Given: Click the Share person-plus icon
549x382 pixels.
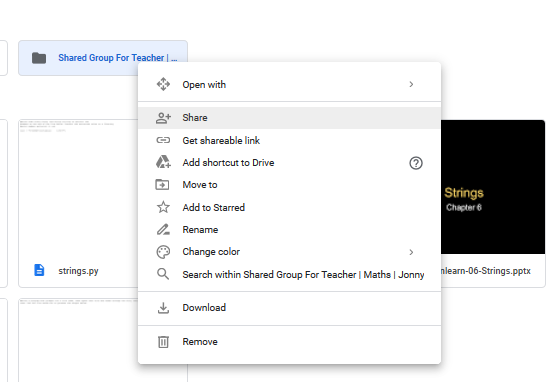Looking at the screenshot, I should coord(163,118).
